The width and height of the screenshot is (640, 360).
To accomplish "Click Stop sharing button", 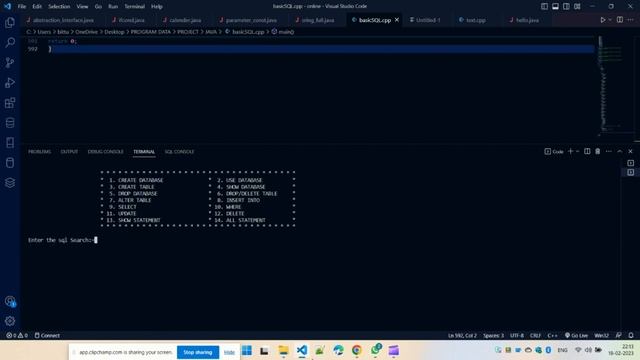I will [x=198, y=352].
